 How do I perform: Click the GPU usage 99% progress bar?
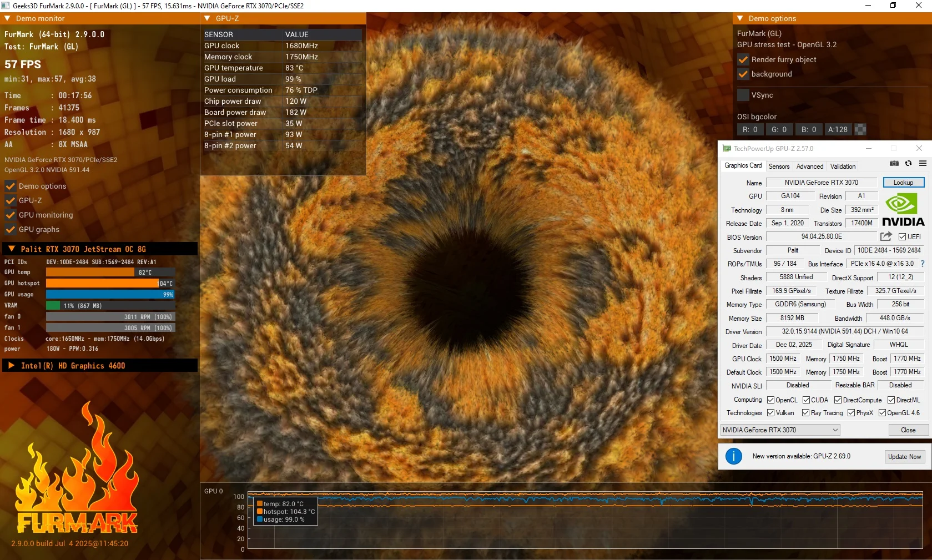(x=110, y=294)
